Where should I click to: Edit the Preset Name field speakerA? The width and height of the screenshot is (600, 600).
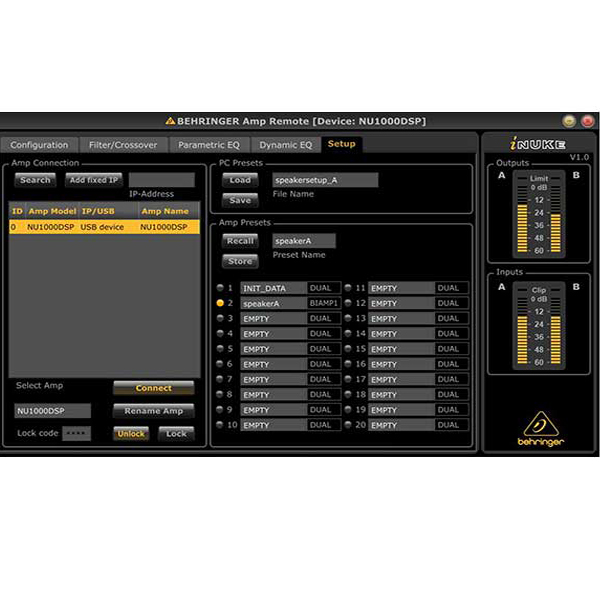pyautogui.click(x=304, y=241)
